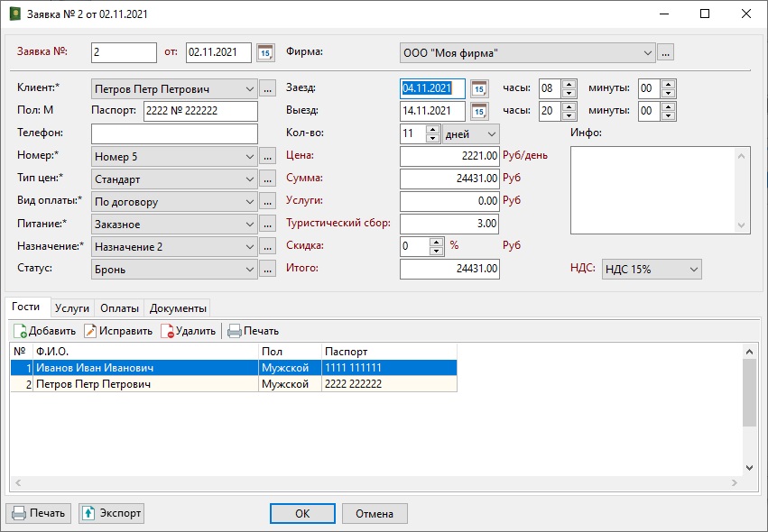Click the Экспорт button at bottom
Screen dimensions: 768x532
pos(112,514)
